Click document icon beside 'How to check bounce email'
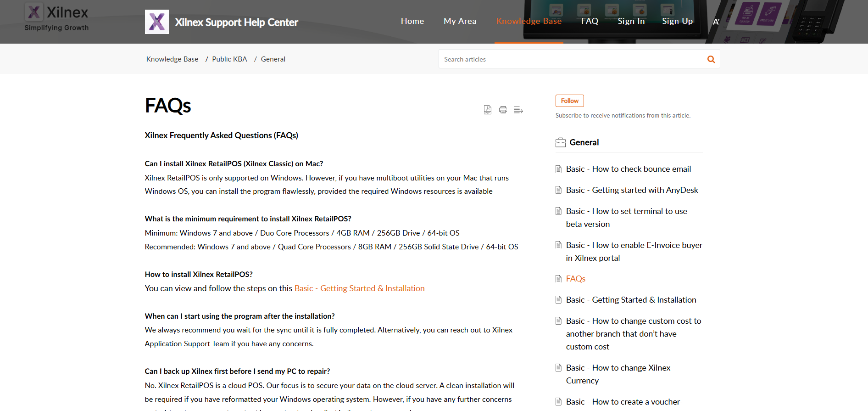The height and width of the screenshot is (411, 868). pyautogui.click(x=558, y=169)
